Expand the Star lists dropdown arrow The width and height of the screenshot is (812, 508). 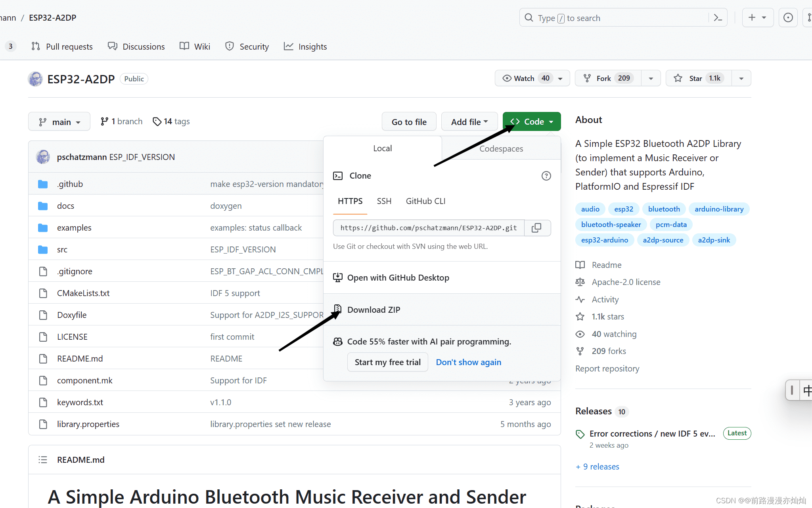741,78
